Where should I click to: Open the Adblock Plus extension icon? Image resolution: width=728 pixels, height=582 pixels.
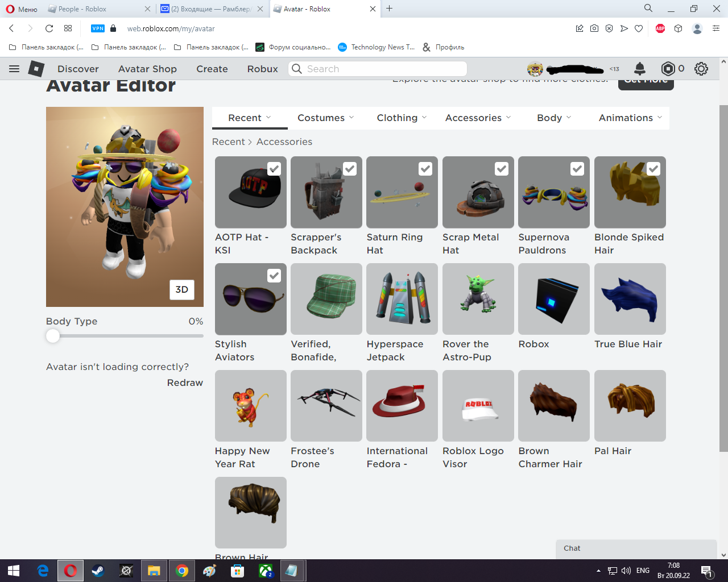click(x=660, y=28)
